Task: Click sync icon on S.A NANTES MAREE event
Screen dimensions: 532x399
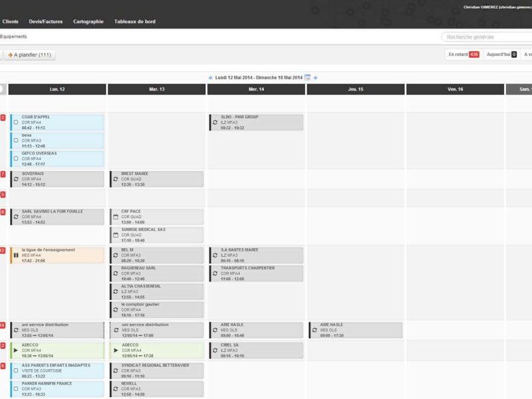Action: coord(215,255)
